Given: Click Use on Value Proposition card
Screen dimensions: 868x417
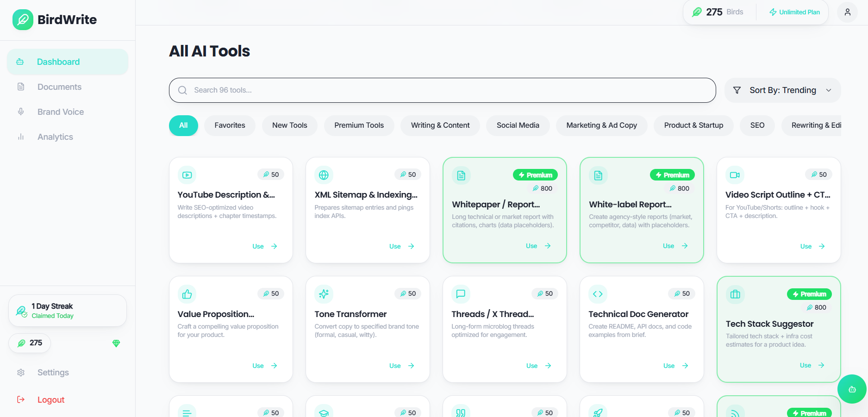Looking at the screenshot, I should [x=265, y=366].
